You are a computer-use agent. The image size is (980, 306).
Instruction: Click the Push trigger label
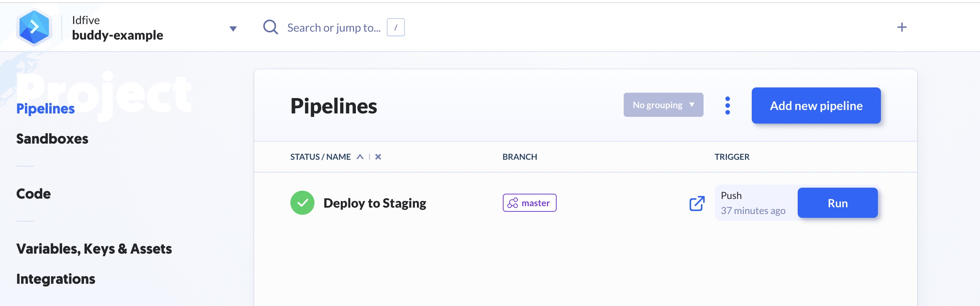click(731, 196)
